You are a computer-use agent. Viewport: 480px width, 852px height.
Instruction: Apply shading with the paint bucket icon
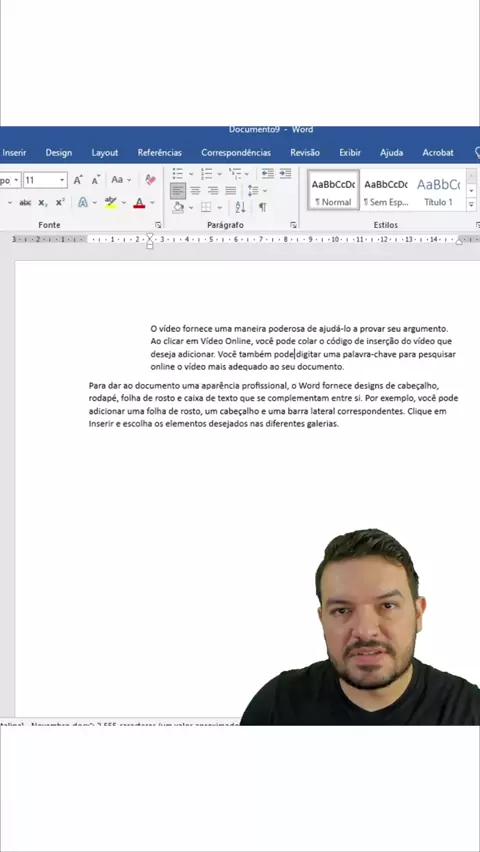(x=178, y=207)
